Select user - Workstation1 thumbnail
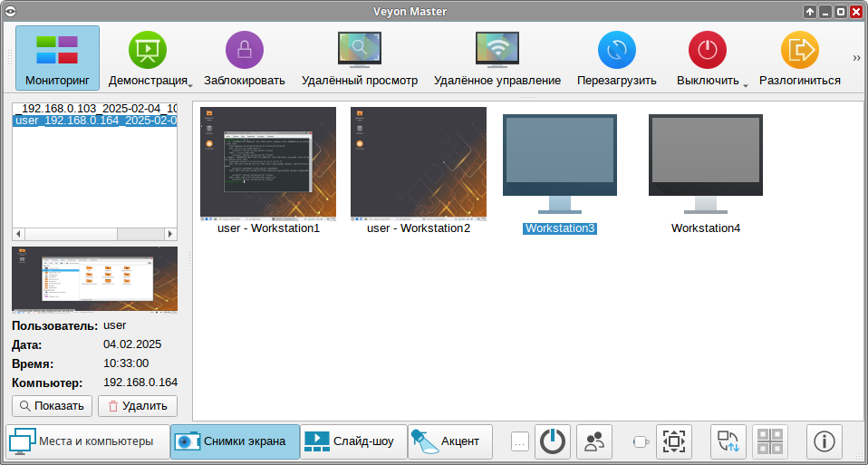Image resolution: width=868 pixels, height=465 pixels. click(268, 164)
